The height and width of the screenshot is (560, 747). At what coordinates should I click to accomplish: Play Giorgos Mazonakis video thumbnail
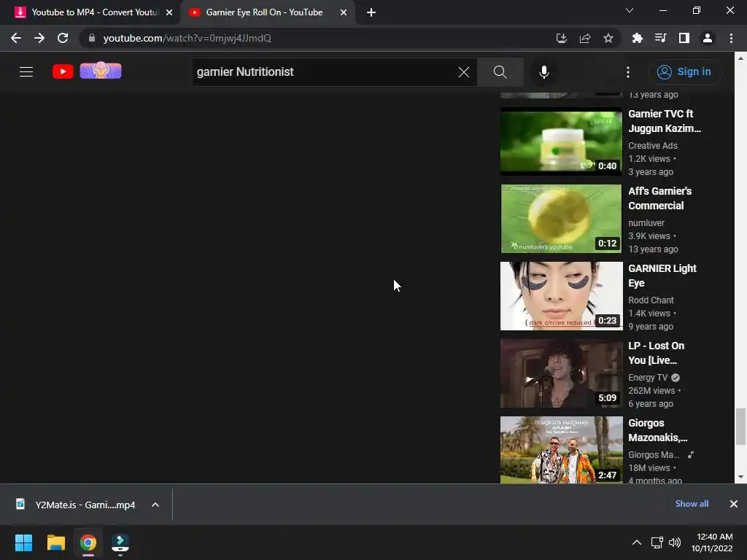561,450
